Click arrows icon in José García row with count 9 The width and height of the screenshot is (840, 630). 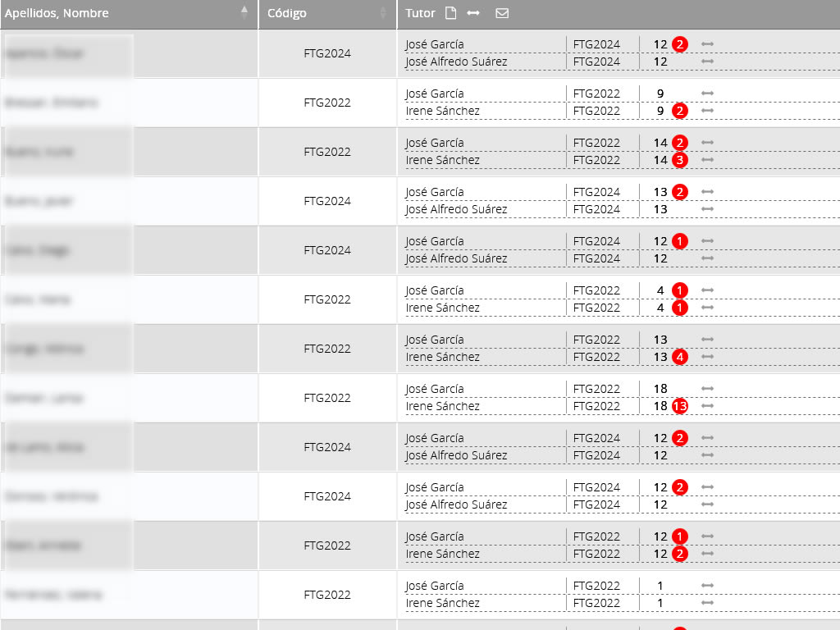pos(708,94)
